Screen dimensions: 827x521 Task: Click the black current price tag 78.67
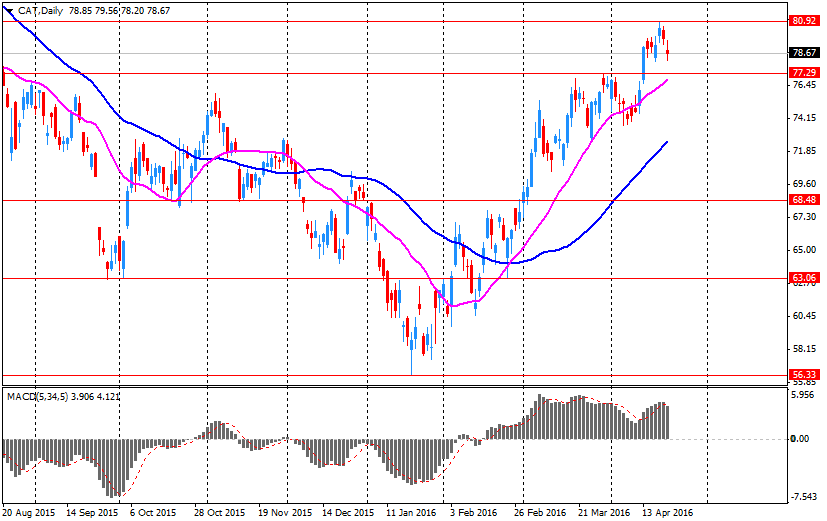click(x=804, y=53)
